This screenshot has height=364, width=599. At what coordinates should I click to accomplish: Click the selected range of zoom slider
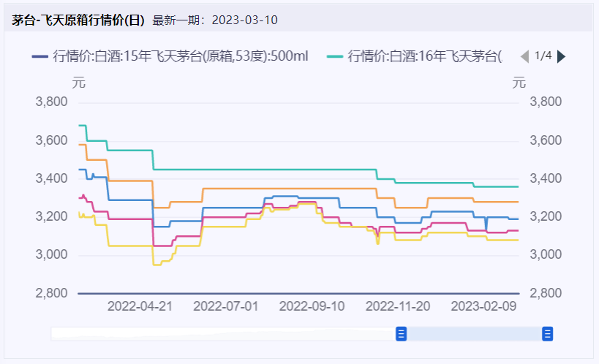pos(475,334)
